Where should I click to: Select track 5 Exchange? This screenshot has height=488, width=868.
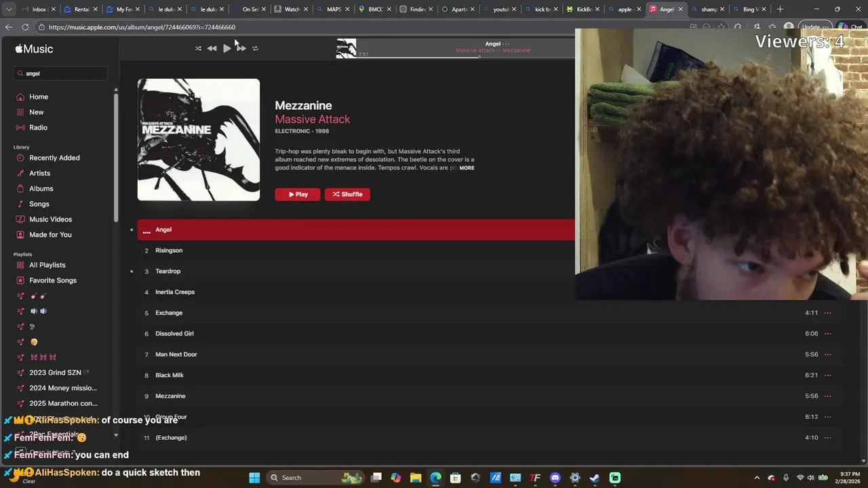169,313
